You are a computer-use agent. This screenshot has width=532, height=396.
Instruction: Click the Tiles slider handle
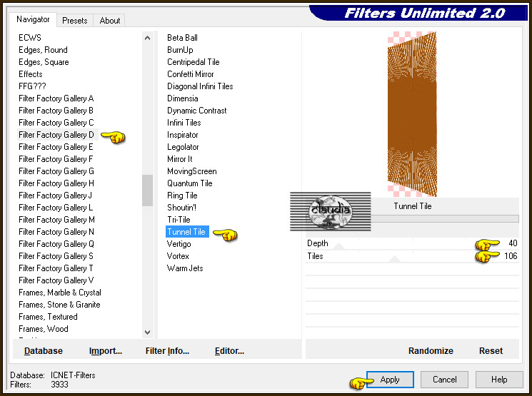(x=394, y=260)
